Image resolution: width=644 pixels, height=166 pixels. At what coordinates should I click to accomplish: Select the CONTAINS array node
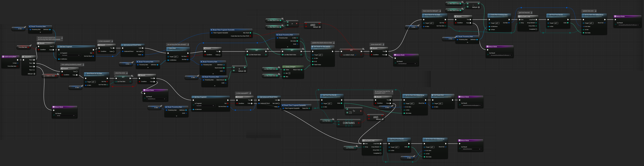(349, 123)
